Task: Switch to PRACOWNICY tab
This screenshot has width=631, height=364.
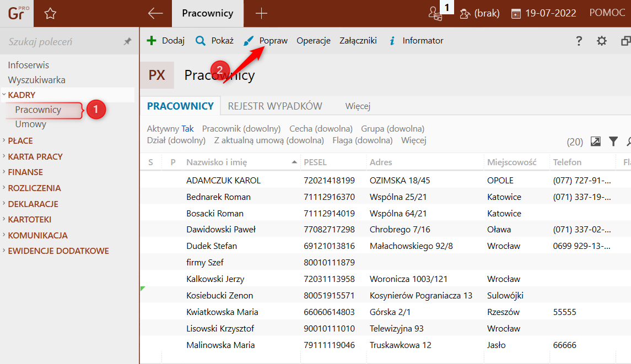Action: tap(180, 106)
